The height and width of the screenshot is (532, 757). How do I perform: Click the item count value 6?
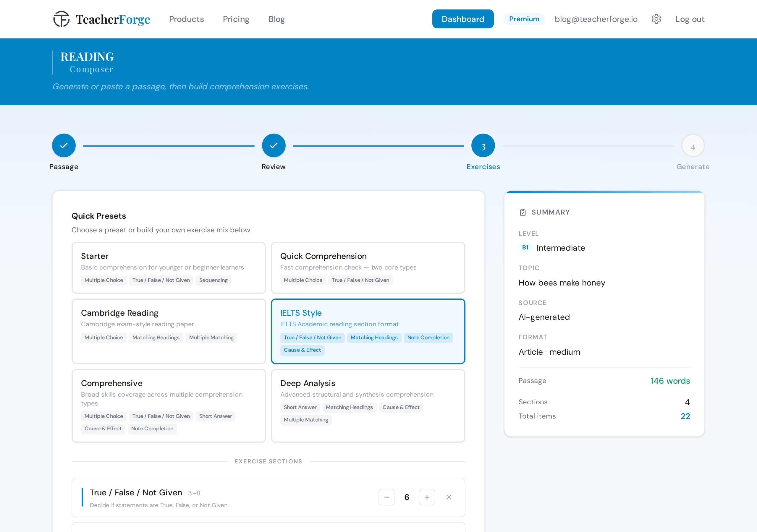coord(407,497)
